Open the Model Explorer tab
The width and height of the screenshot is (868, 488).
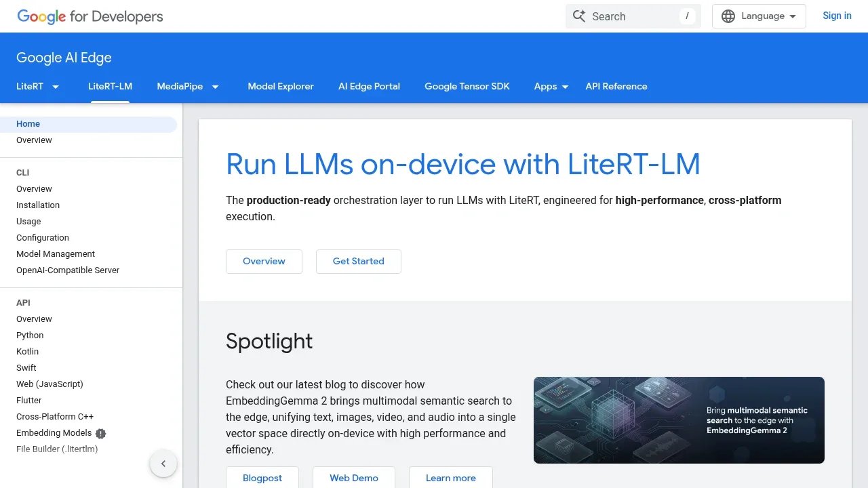281,86
